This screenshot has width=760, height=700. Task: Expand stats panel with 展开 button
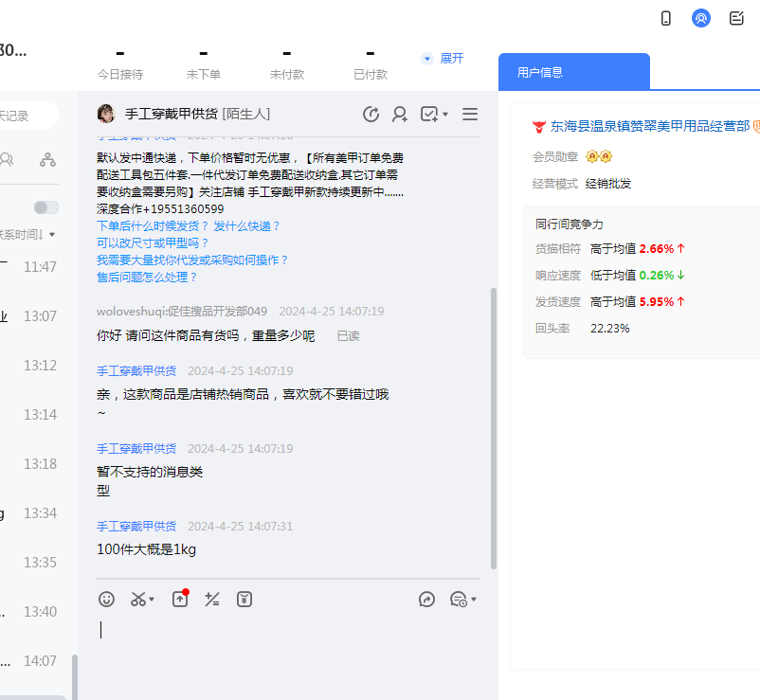click(x=443, y=59)
